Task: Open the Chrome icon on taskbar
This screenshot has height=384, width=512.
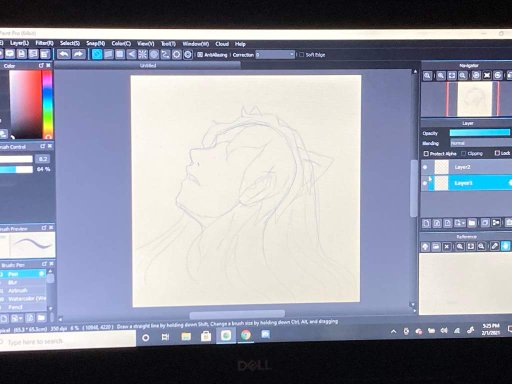Action: coord(246,335)
